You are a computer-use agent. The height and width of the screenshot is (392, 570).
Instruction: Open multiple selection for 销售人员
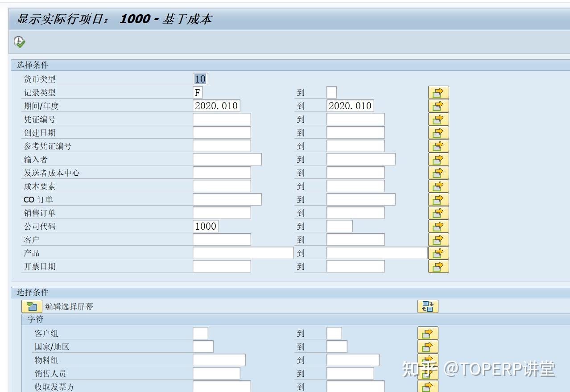pyautogui.click(x=428, y=373)
